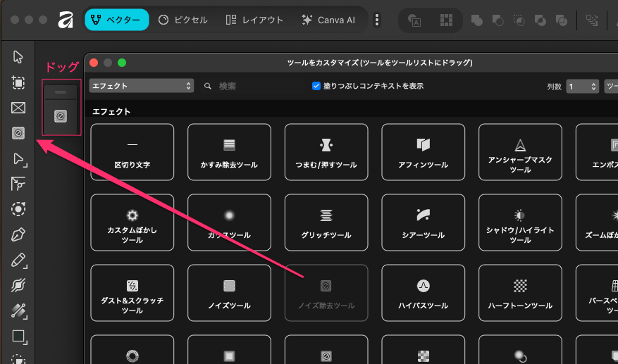The image size is (618, 364).
Task: Select the Artboard tool icon
Action: (18, 82)
